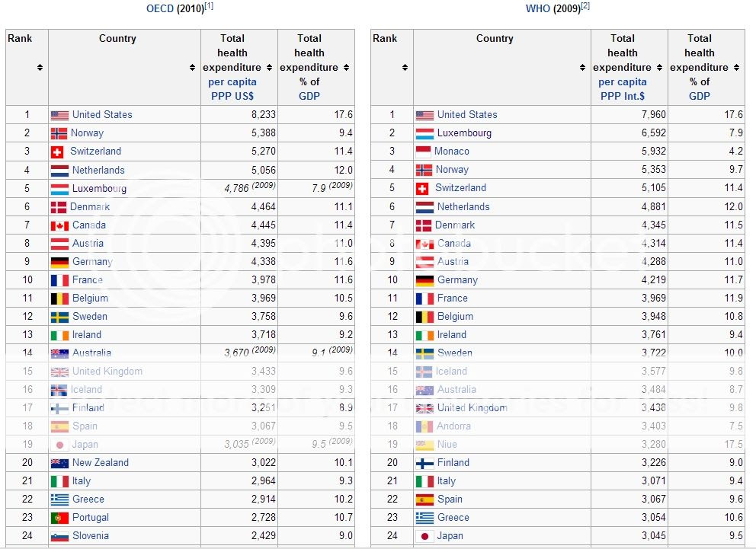Screen dimensions: 756x549
Task: Select the 5,388 value for Norway
Action: pos(263,133)
